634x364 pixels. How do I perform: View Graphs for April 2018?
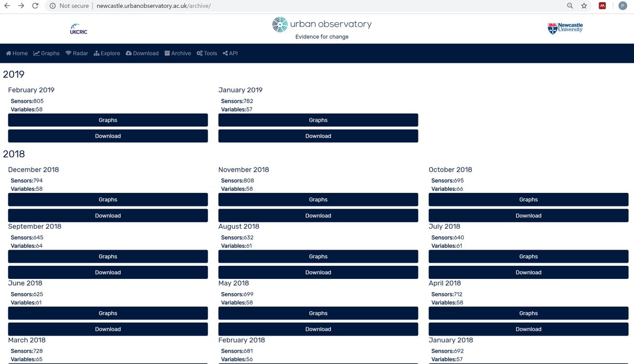click(x=528, y=313)
